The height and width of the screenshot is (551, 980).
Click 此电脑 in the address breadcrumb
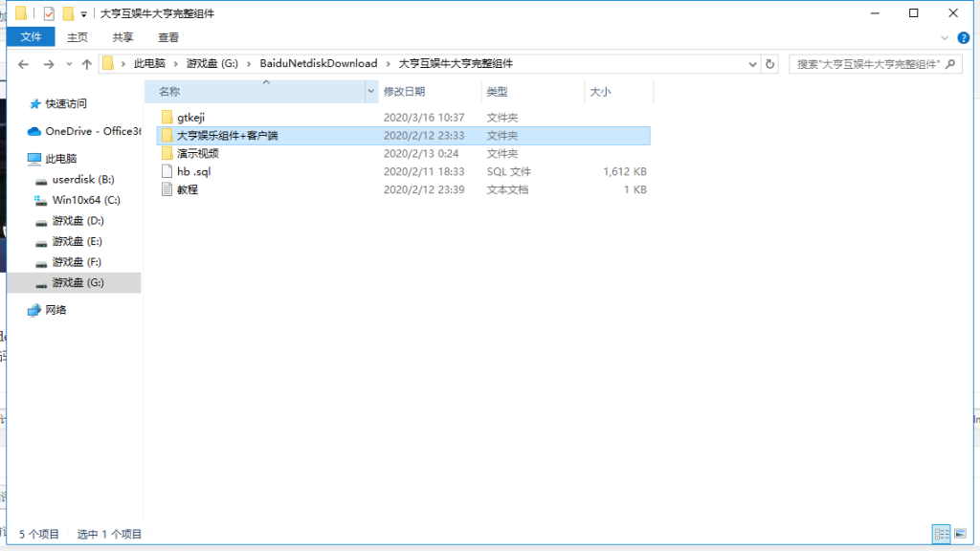[x=149, y=64]
